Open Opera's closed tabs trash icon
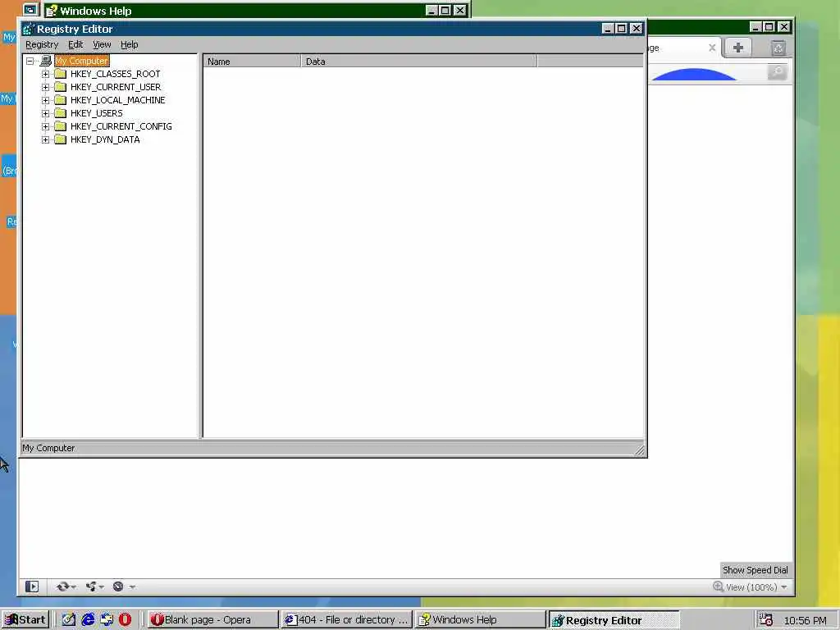This screenshot has height=630, width=840. pos(778,48)
